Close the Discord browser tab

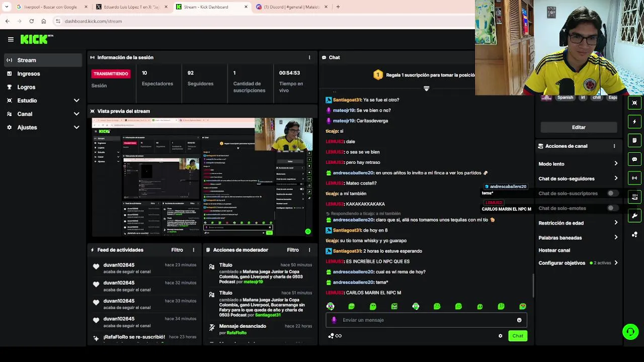pos(326,7)
